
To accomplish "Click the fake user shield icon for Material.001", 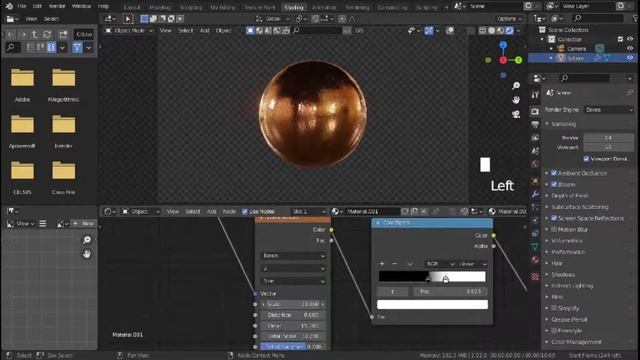I will (404, 211).
